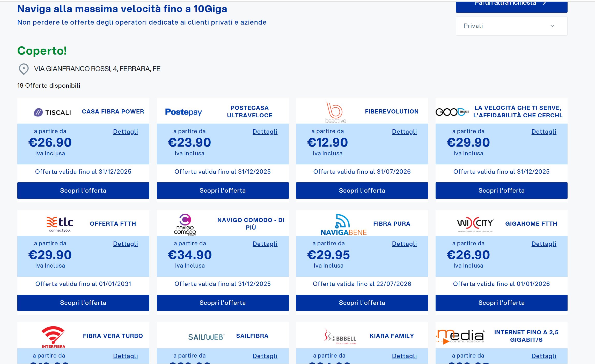Click the map pin address icon

(x=24, y=69)
